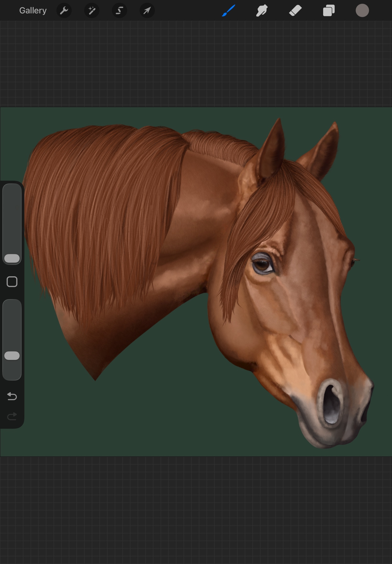The width and height of the screenshot is (392, 564).
Task: Undo the last stroke
Action: (x=12, y=396)
